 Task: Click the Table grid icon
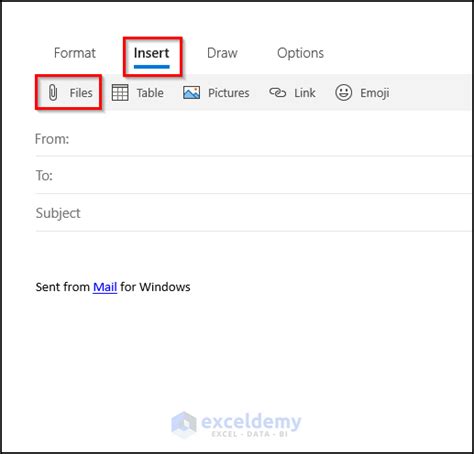pos(120,93)
